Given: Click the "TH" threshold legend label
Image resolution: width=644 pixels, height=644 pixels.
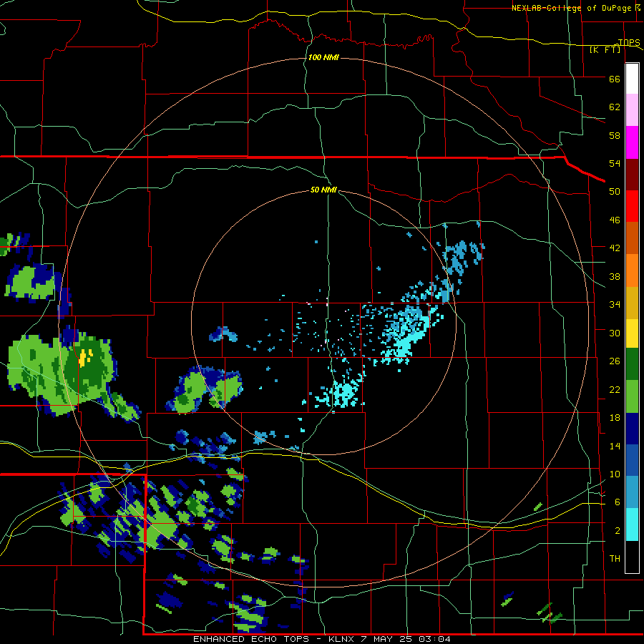Looking at the screenshot, I should (615, 559).
